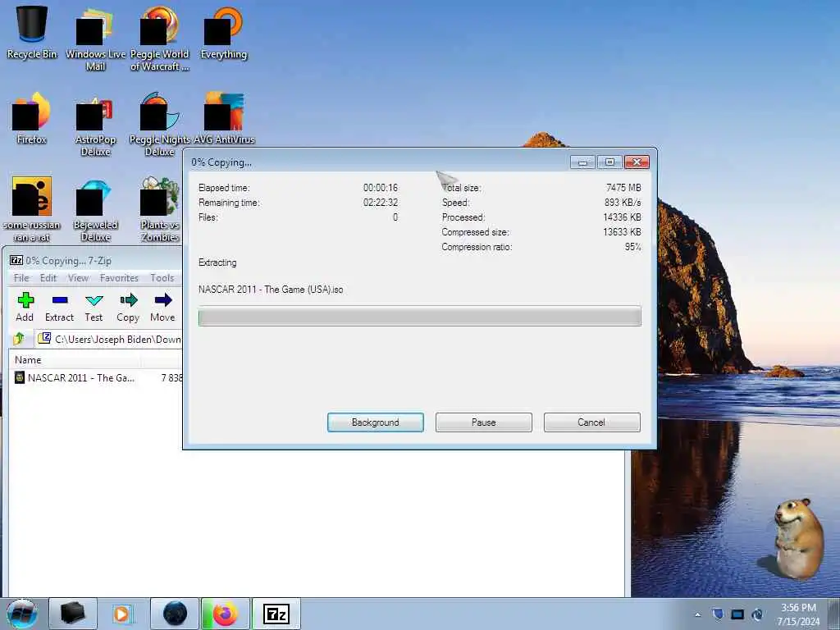The image size is (840, 630).
Task: Click the Copy toolbar icon in 7-Zip
Action: (x=128, y=307)
